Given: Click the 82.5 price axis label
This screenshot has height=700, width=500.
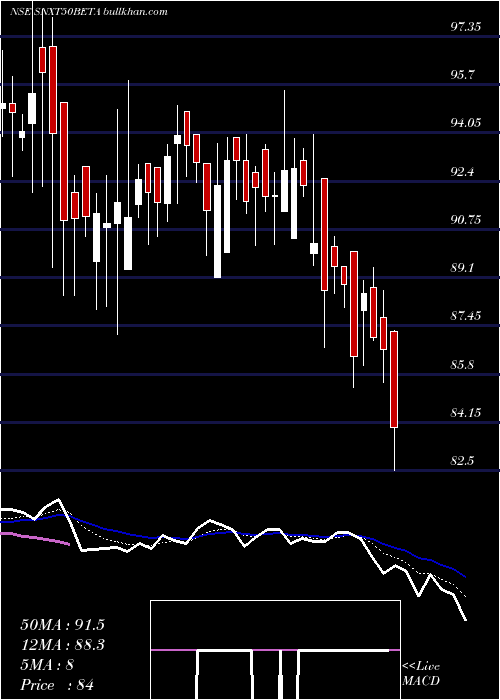Looking at the screenshot, I should [463, 461].
